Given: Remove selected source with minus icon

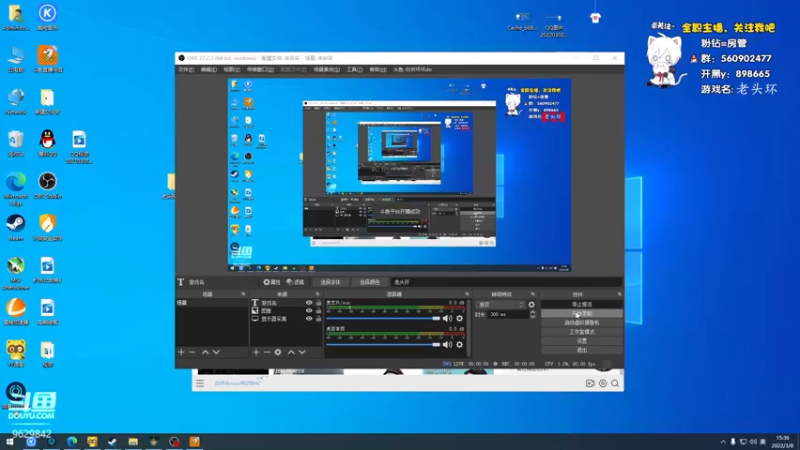Looking at the screenshot, I should click(267, 352).
